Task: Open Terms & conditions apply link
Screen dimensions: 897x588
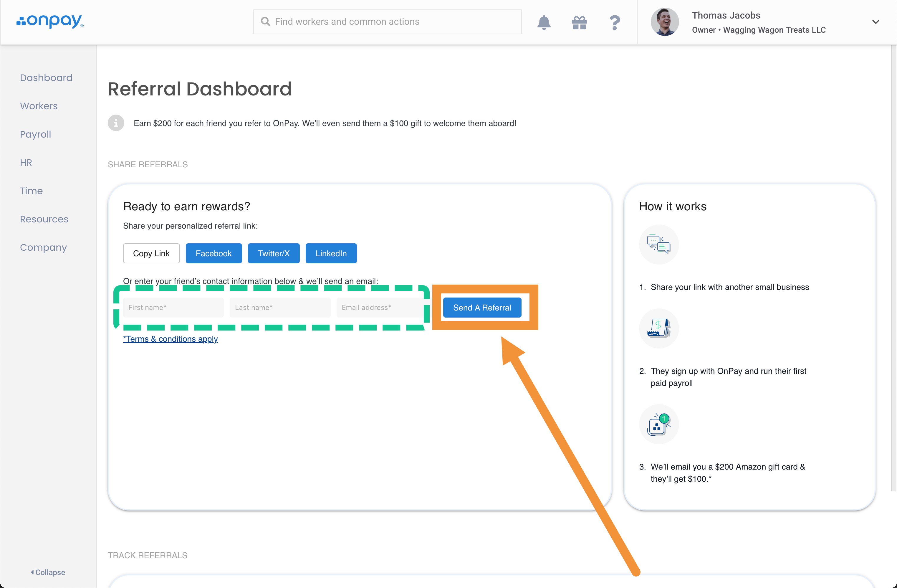Action: [170, 339]
